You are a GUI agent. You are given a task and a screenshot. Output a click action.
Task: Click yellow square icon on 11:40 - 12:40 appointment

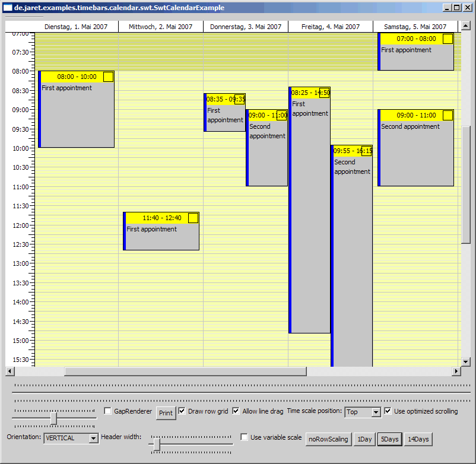tap(193, 218)
